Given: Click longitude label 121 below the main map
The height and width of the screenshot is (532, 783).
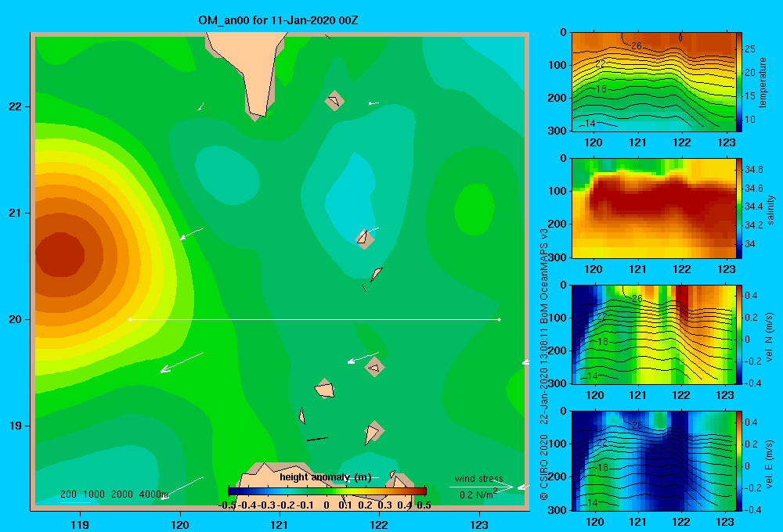Looking at the screenshot, I should [280, 524].
